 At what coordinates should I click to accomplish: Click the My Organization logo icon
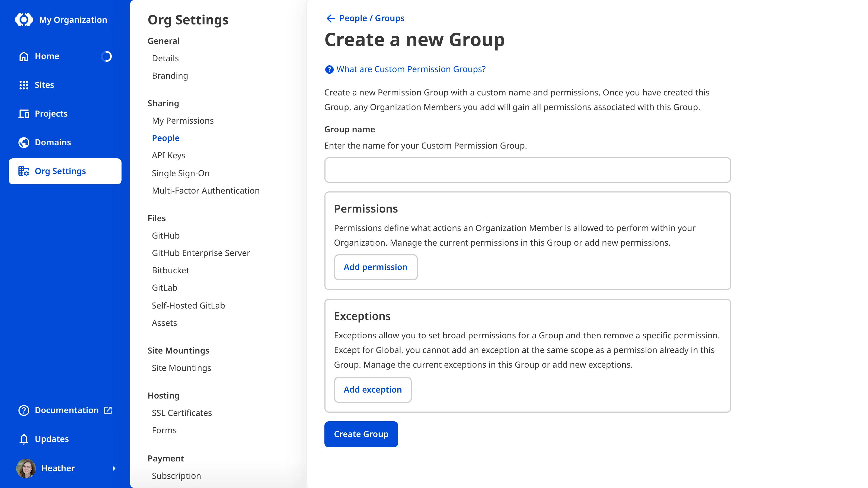[x=24, y=20]
